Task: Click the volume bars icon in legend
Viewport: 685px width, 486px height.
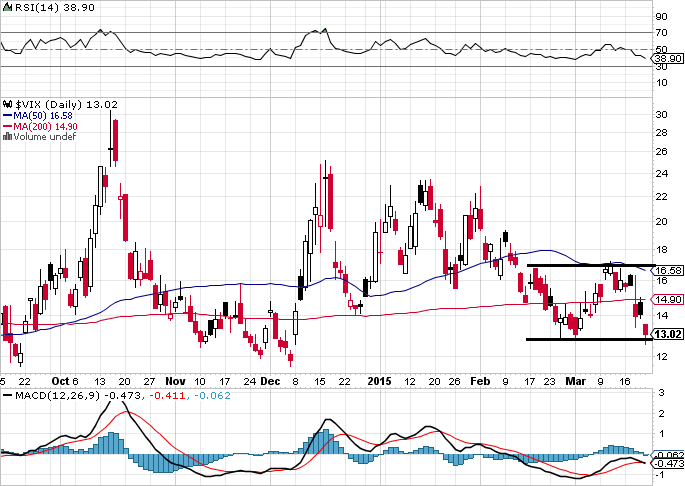Action: [7, 138]
